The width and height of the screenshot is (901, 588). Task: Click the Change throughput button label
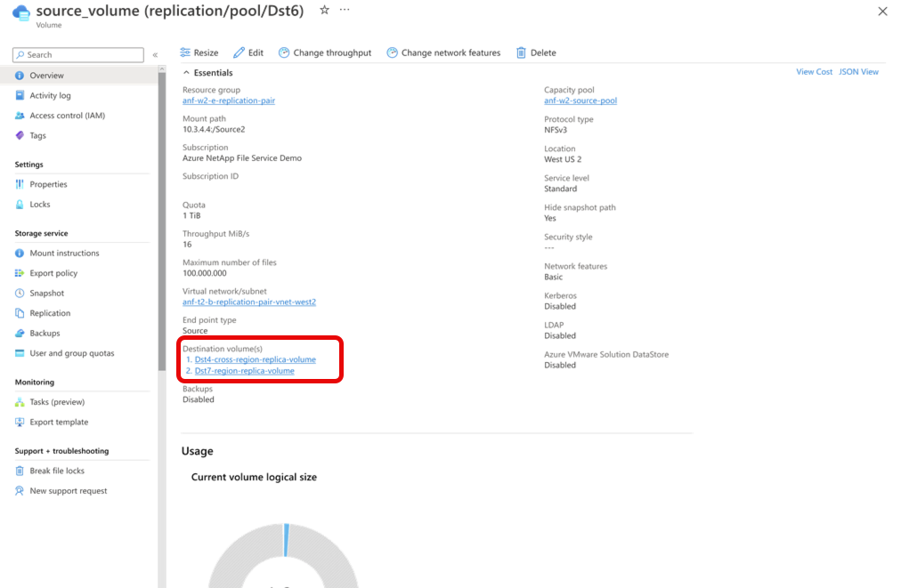(x=332, y=52)
